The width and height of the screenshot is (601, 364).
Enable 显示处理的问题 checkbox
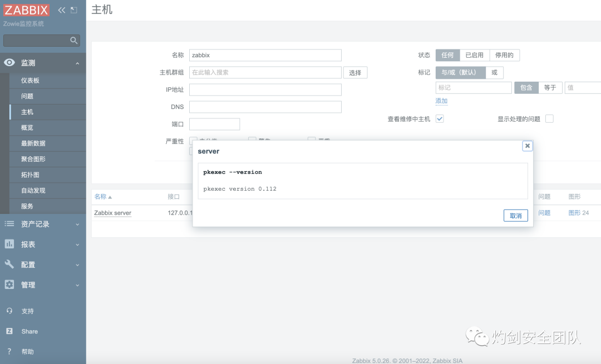(x=549, y=119)
